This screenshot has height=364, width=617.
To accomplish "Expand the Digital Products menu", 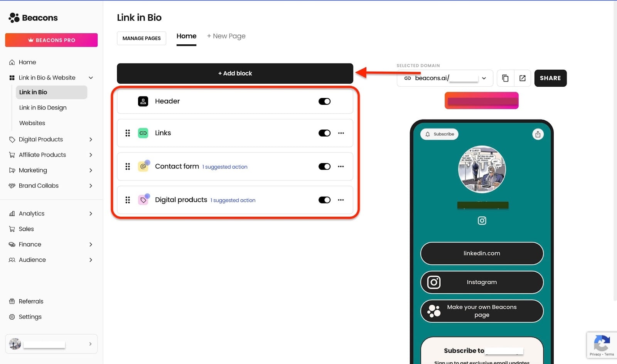I will 91,140.
